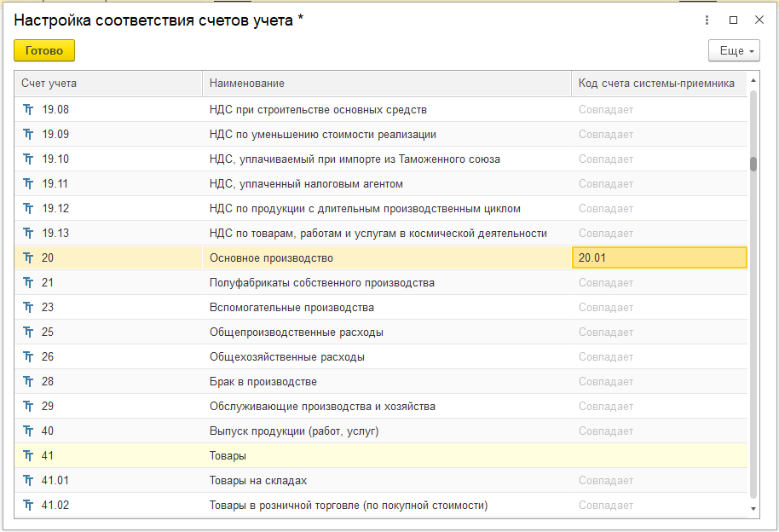This screenshot has width=779, height=532.
Task: Select the Основное производство name cell
Action: click(387, 258)
